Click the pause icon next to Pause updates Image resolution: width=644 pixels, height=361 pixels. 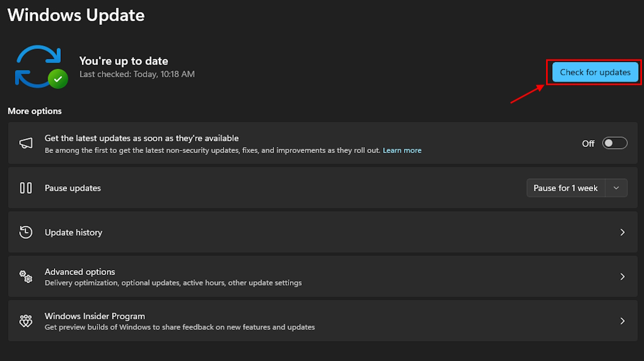coord(26,188)
